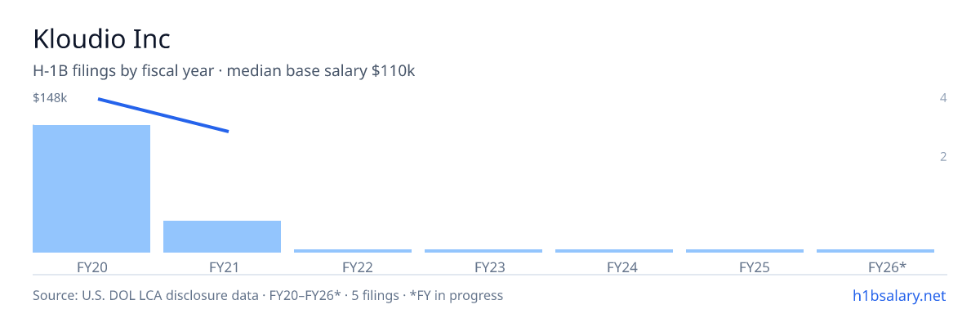This screenshot has height=327, width=980.
Task: Select the thin FY26* bar
Action: (875, 251)
